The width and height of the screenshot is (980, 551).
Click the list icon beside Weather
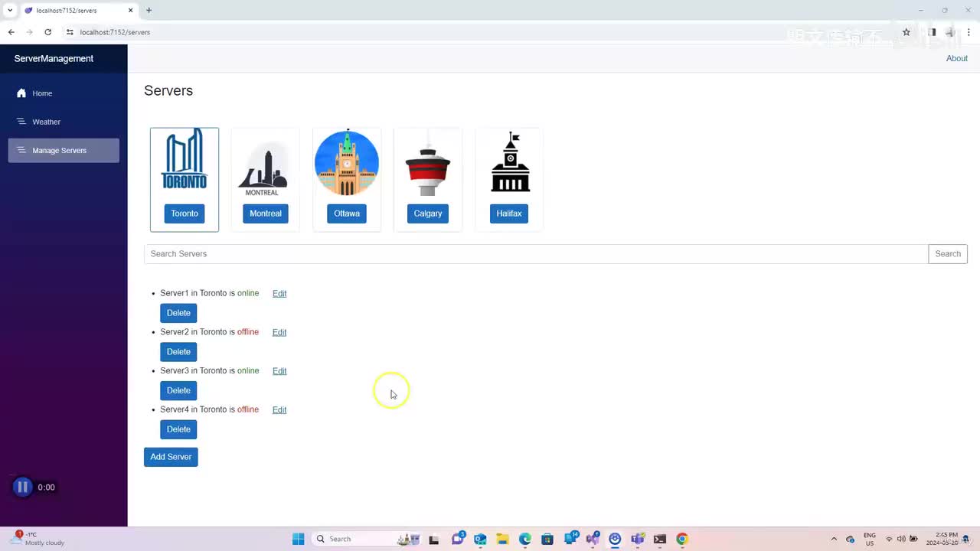[x=21, y=122]
